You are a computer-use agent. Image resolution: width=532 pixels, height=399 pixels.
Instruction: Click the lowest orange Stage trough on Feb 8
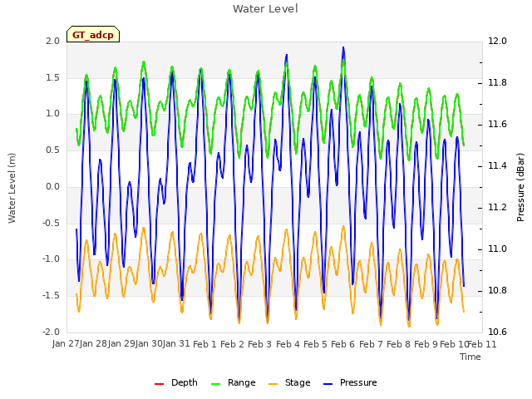409,326
